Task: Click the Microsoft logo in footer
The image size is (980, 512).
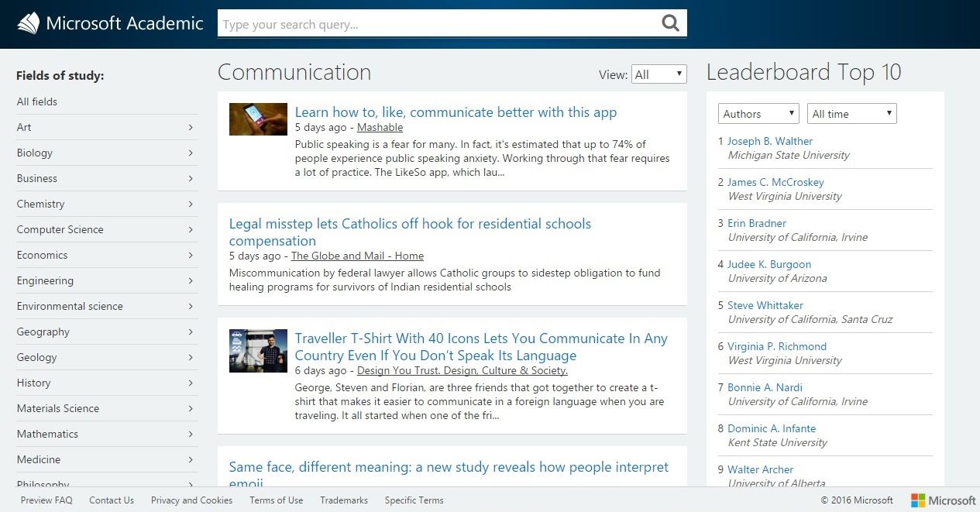Action: click(943, 500)
